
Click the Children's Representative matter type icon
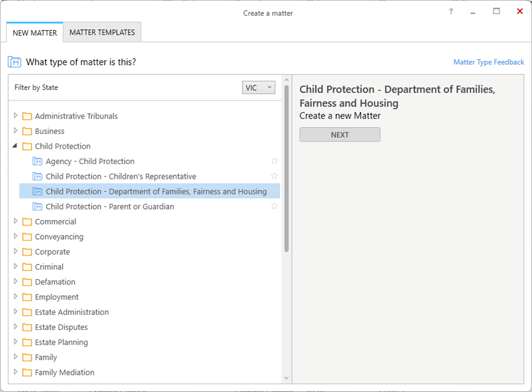pos(38,177)
